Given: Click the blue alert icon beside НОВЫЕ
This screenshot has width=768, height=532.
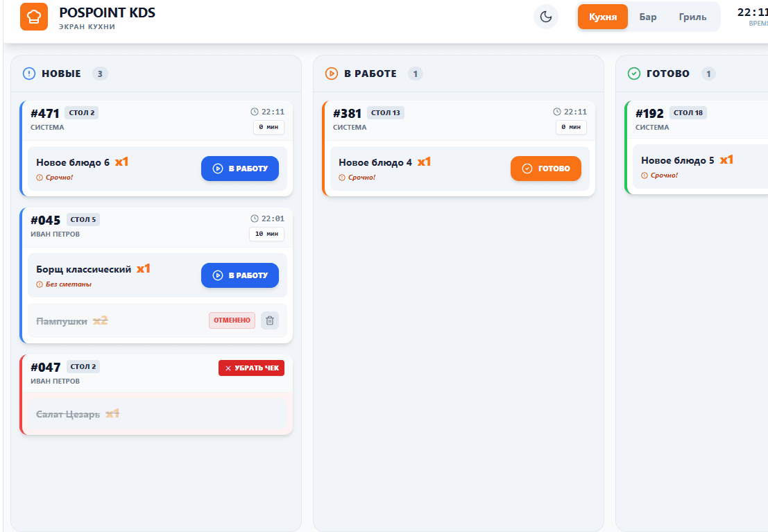Looking at the screenshot, I should pyautogui.click(x=29, y=74).
